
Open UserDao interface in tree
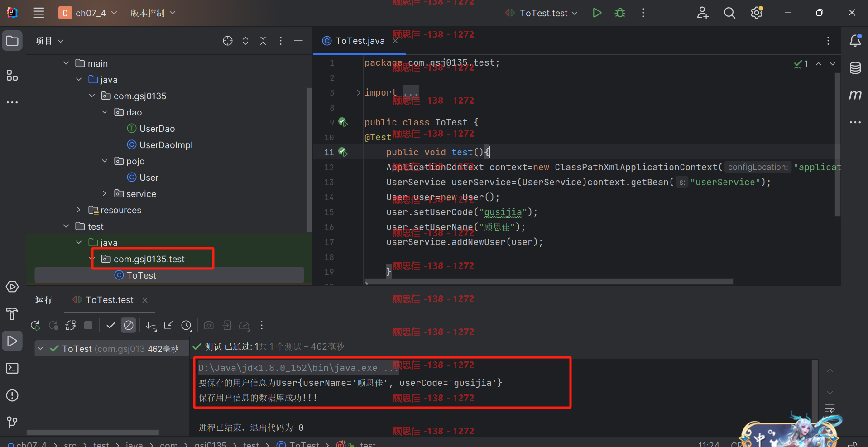pos(151,129)
